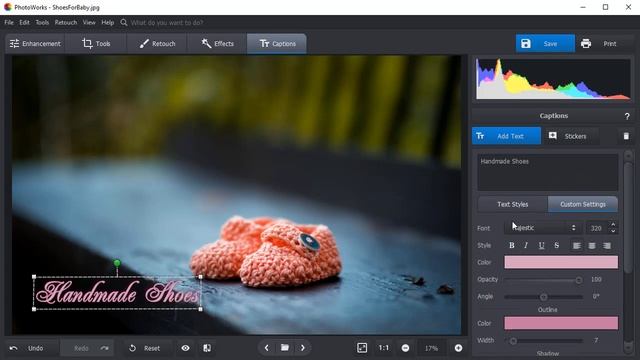Toggle bold text style
The height and width of the screenshot is (360, 640).
pyautogui.click(x=511, y=245)
